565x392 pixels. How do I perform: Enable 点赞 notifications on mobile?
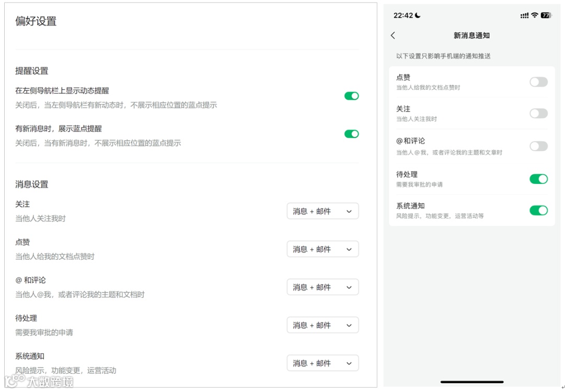(x=538, y=82)
